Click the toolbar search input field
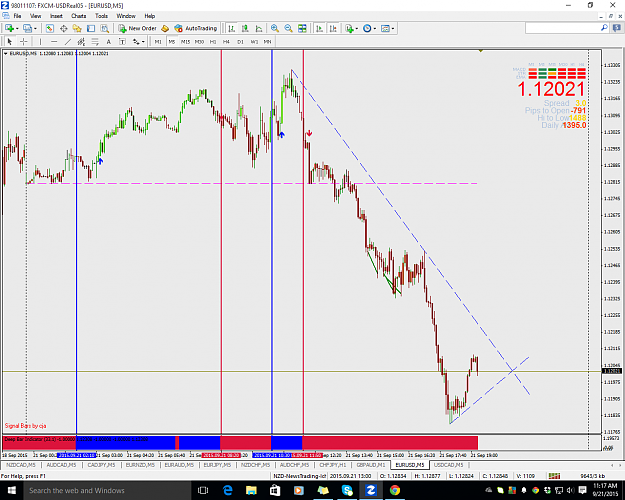The image size is (625, 500). pyautogui.click(x=562, y=28)
